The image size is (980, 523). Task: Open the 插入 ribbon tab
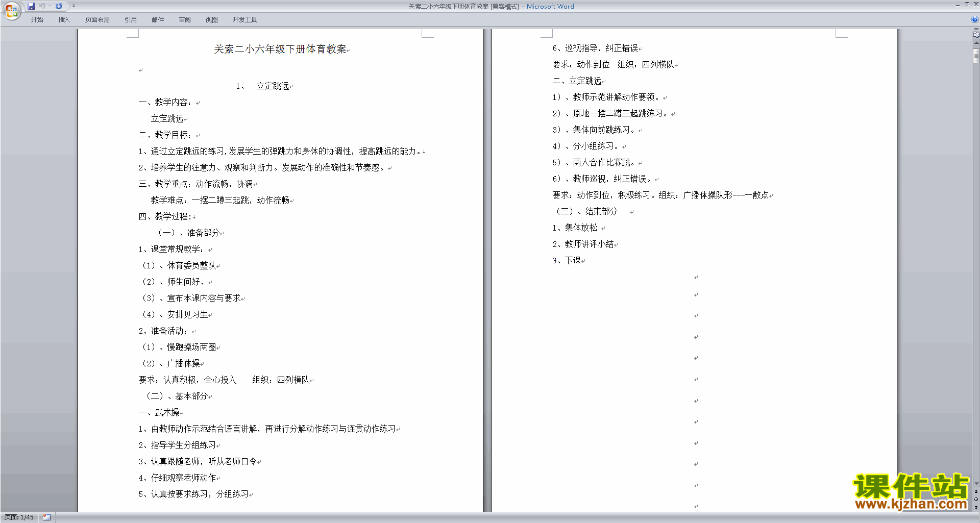pos(64,20)
